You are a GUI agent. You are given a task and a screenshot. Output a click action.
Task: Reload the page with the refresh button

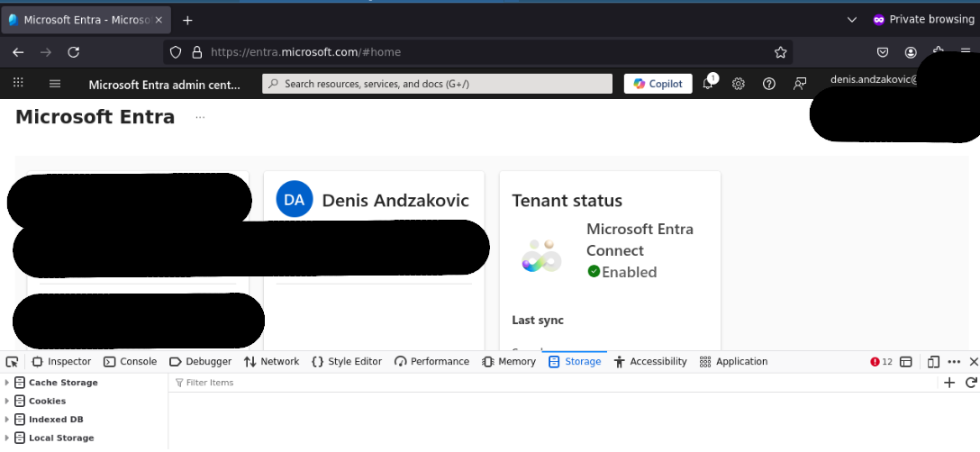[74, 52]
